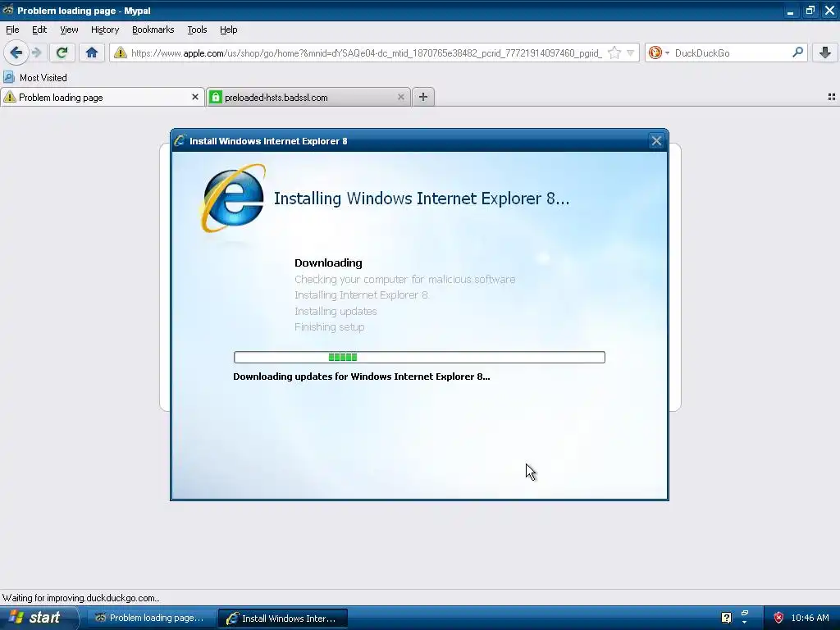Viewport: 840px width, 630px height.
Task: Open a new tab with the plus button
Action: pyautogui.click(x=423, y=97)
